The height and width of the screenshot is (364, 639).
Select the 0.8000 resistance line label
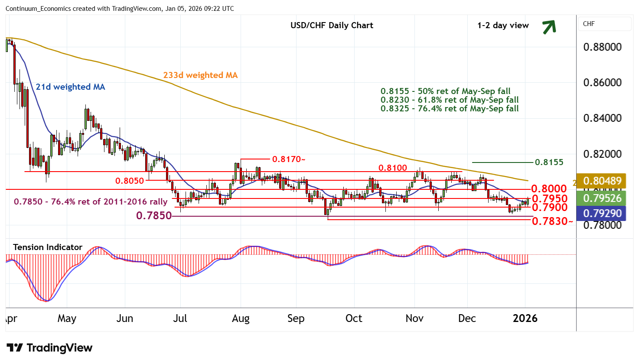549,188
